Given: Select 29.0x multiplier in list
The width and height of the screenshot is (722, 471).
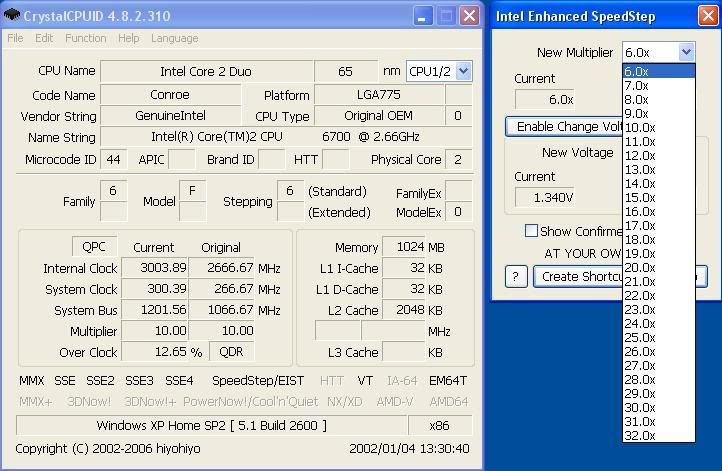Looking at the screenshot, I should 658,393.
